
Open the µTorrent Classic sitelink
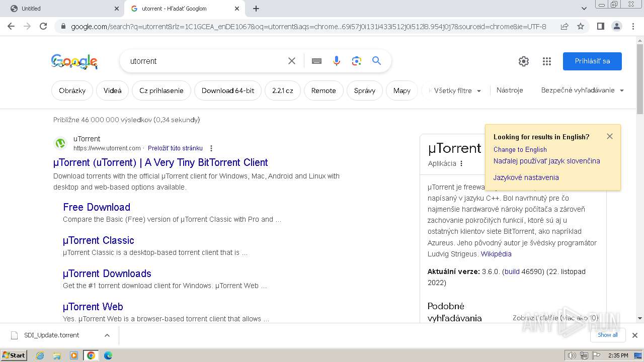point(99,240)
